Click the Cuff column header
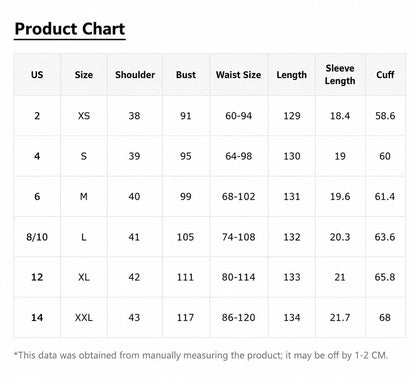416x380 pixels. [x=385, y=75]
